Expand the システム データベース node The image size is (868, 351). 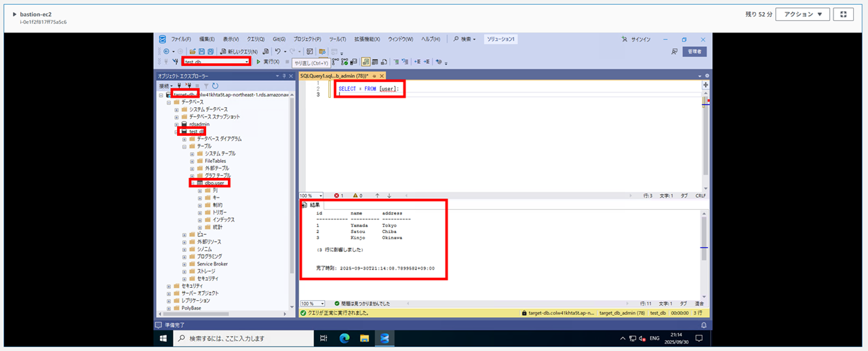click(176, 109)
